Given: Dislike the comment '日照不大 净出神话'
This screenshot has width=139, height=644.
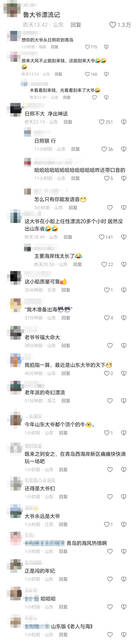Looking at the screenshot, I should tap(124, 122).
